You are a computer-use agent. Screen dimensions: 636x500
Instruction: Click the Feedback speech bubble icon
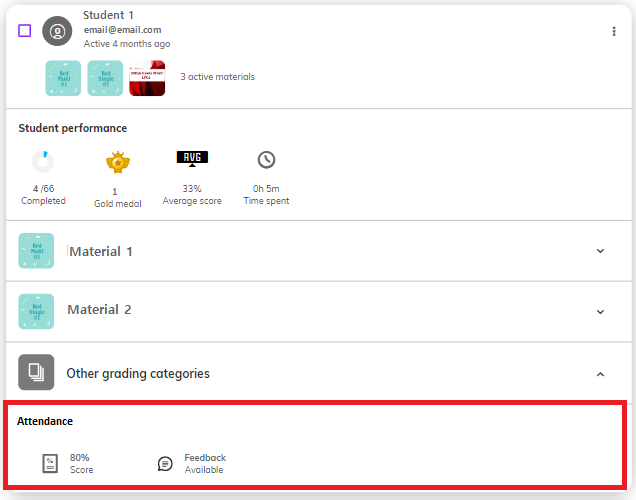click(165, 464)
